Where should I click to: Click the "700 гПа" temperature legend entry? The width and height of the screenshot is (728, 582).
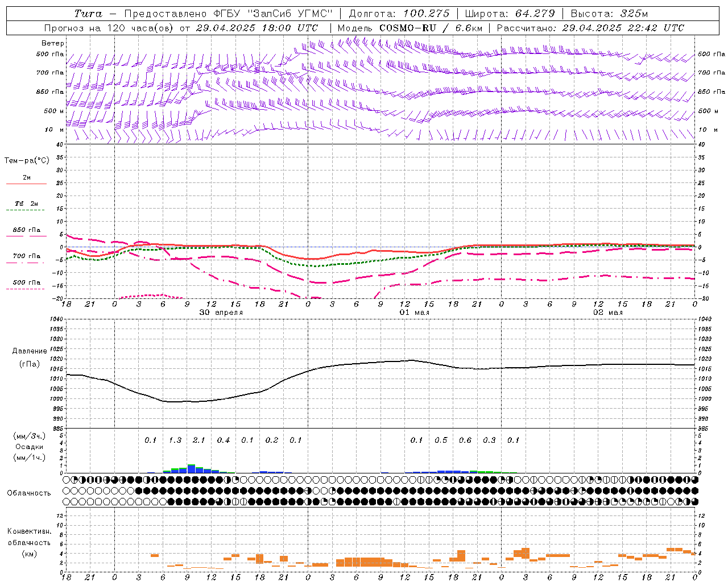27,256
